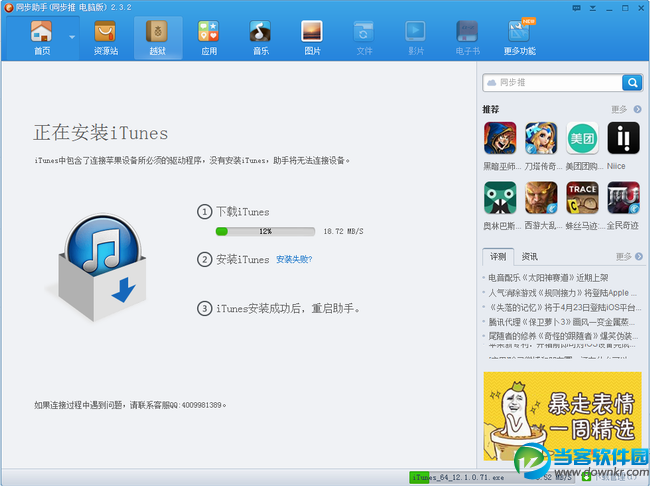
Task: Open the 蛛丝马迹 TRACE app icon
Action: point(582,197)
